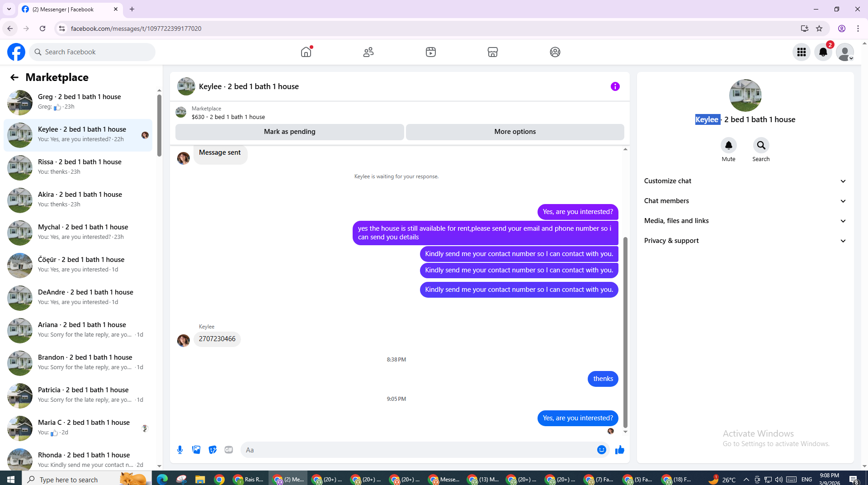Screen dimensions: 868x485
Task: Go back with the Marketplace back arrow
Action: (x=14, y=77)
